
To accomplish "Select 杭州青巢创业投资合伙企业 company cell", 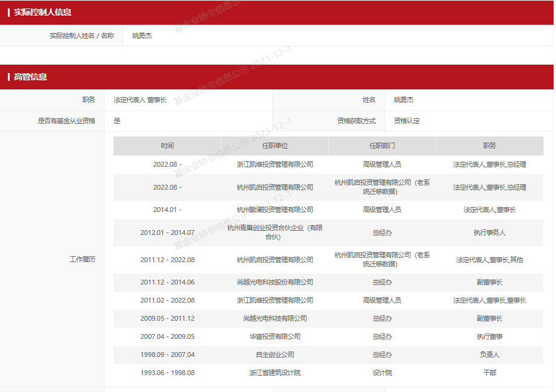I will click(275, 233).
